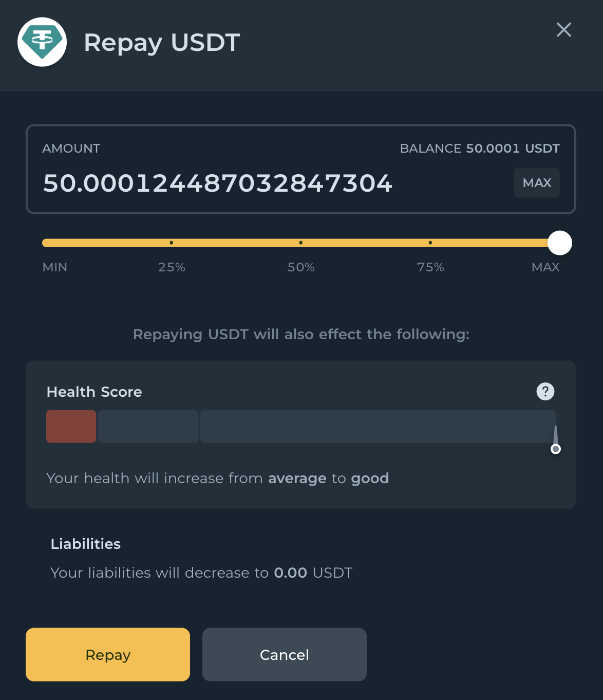
Task: Click the red health score segment
Action: tap(71, 426)
